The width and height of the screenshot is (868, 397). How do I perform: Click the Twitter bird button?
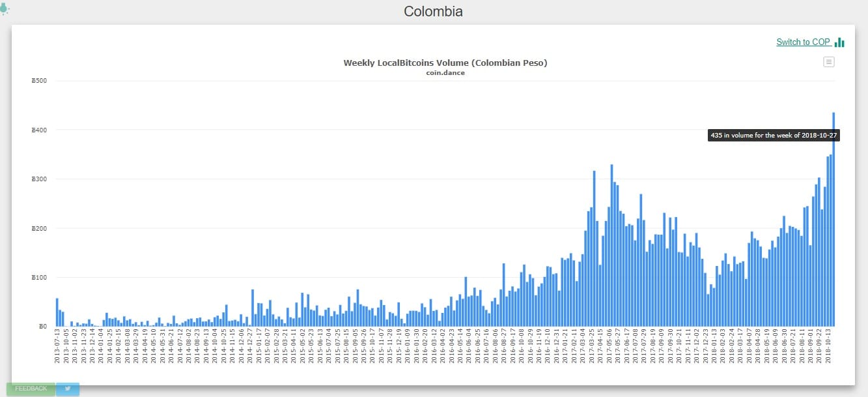click(68, 389)
